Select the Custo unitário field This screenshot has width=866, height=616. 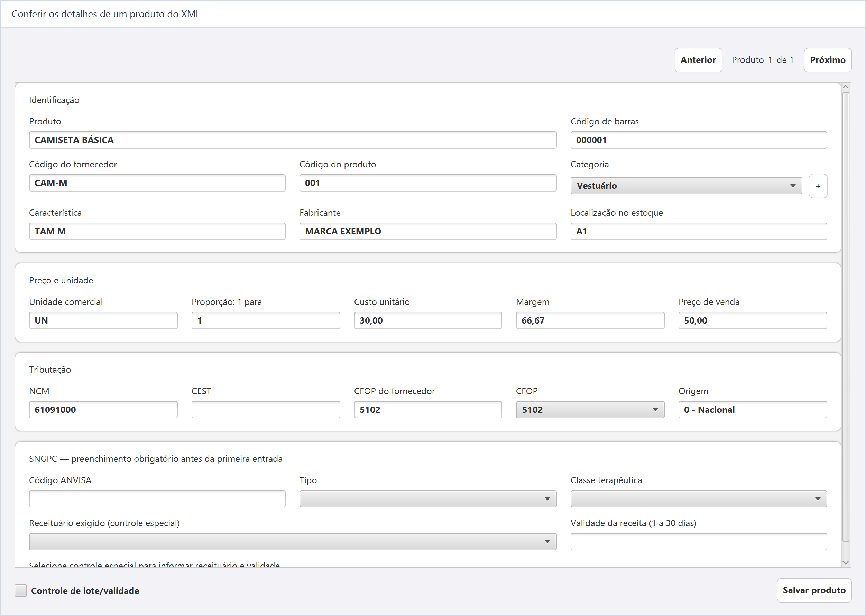click(x=428, y=320)
